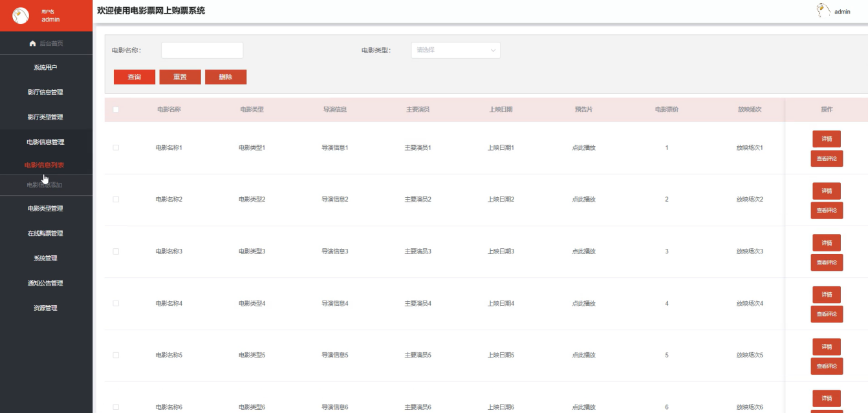Viewport: 868px width, 413px height.
Task: Check the box for 电影名称1 row
Action: [x=116, y=147]
